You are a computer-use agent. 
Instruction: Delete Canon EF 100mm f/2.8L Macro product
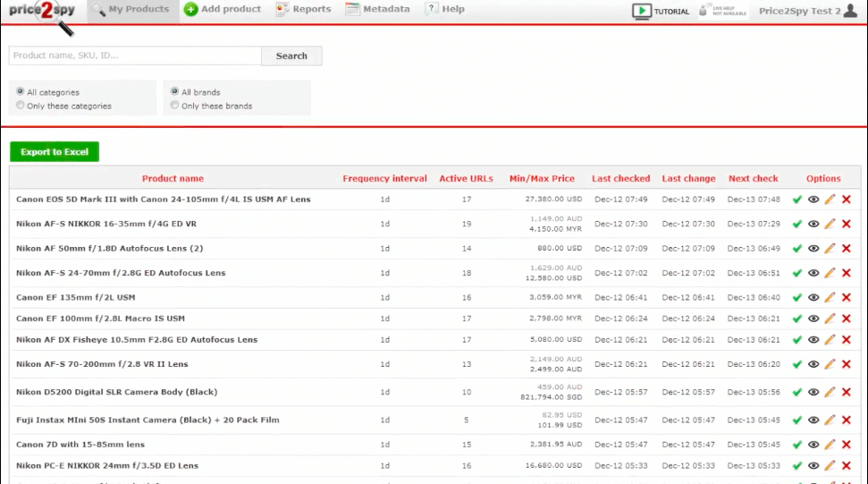click(x=847, y=318)
